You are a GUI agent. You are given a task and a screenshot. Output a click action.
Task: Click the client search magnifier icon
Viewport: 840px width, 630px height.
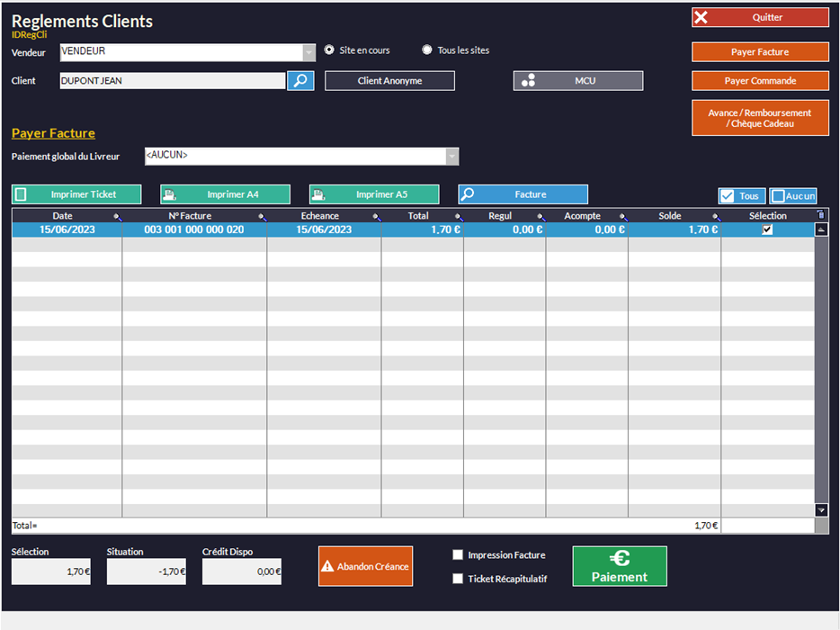pos(300,81)
